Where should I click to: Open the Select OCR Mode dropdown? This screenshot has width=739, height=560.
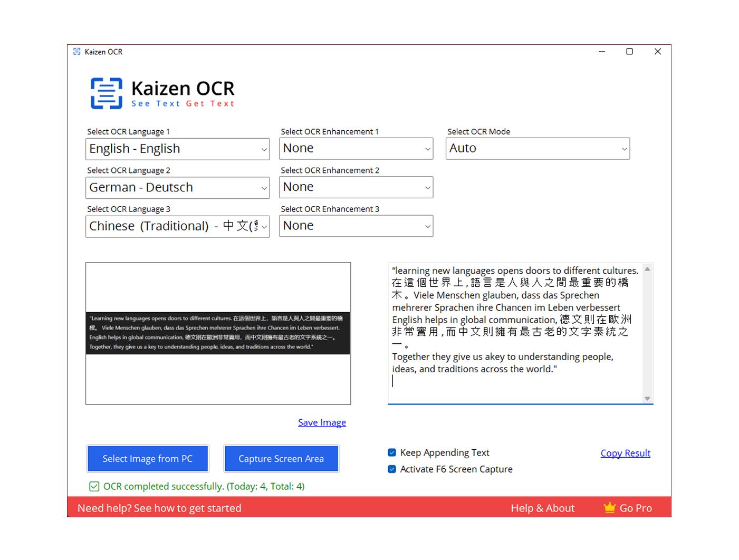pos(538,149)
